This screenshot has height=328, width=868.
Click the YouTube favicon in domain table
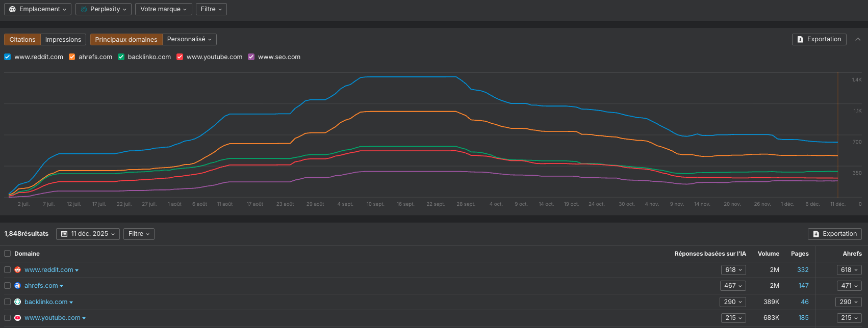coord(17,318)
